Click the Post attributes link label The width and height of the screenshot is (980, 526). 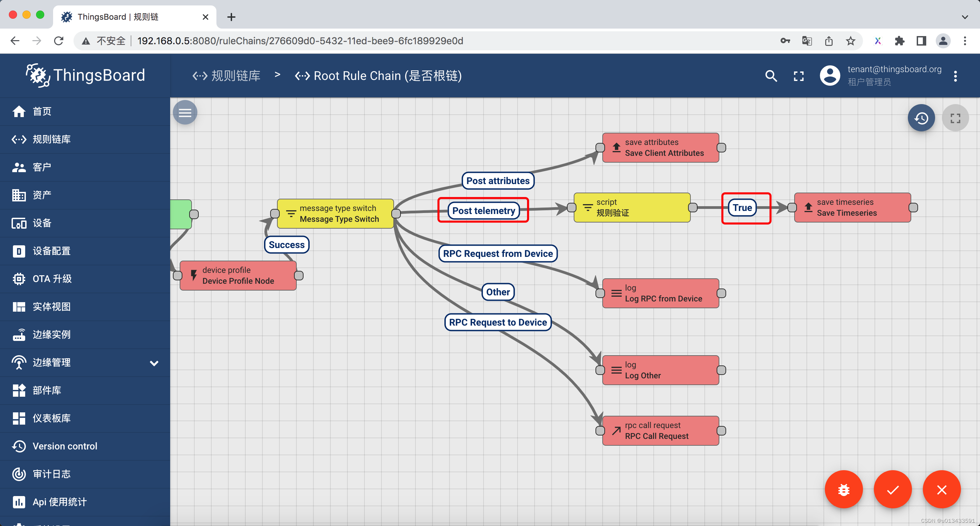click(x=498, y=181)
